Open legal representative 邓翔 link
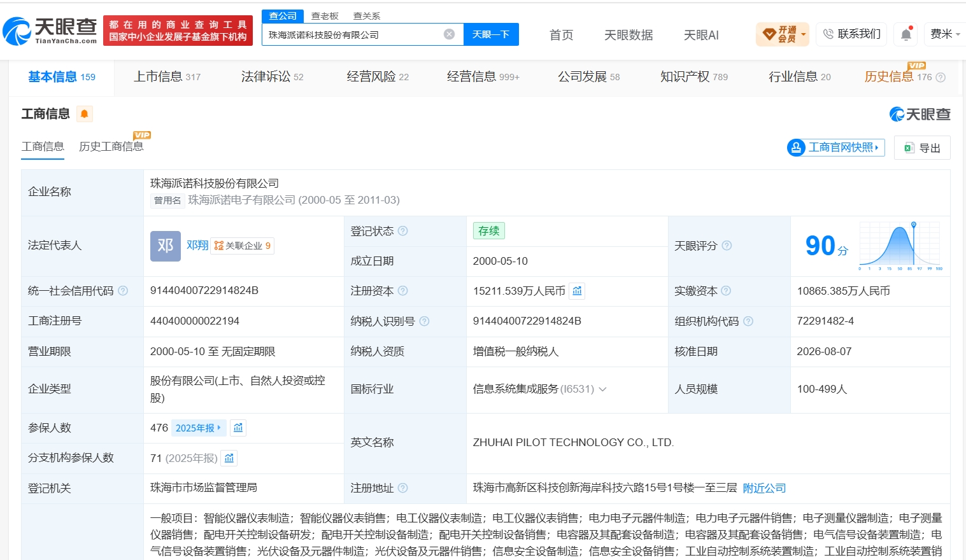 point(197,246)
